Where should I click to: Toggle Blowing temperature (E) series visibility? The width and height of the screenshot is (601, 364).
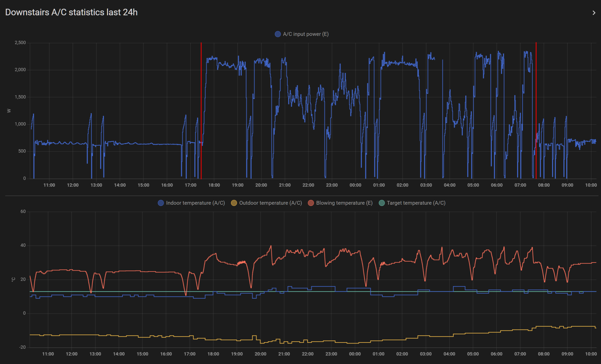(344, 203)
